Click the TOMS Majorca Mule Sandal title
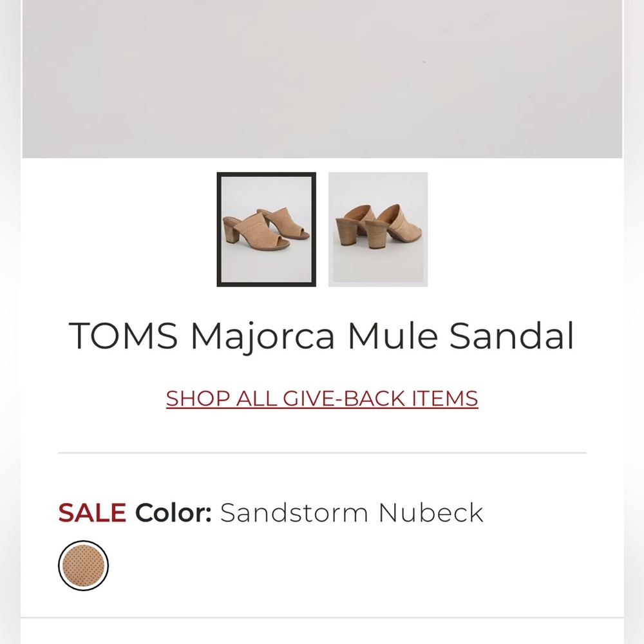This screenshot has width=644, height=644. (x=322, y=336)
